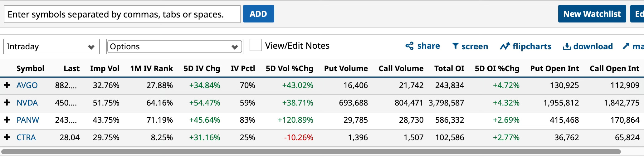Click CTRA Call Open Int 65,824
644x158 pixels.
tap(627, 137)
